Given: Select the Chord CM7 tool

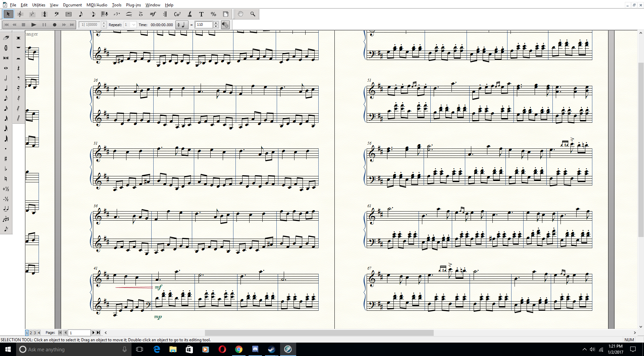Looking at the screenshot, I should [x=177, y=14].
